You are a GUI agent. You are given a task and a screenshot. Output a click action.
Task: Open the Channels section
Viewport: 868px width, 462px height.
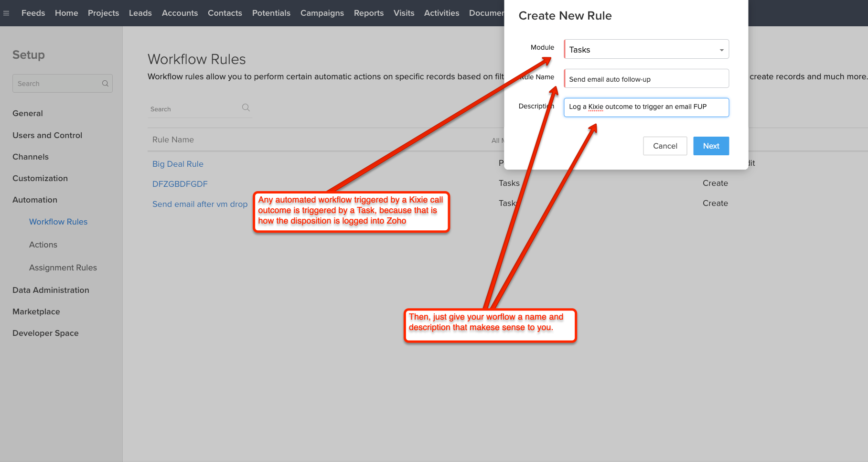[31, 157]
